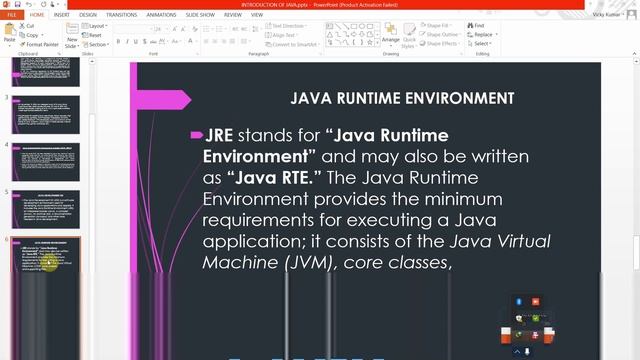Click the Repeat icon in Quick Access Toolbar
The image size is (640, 360).
click(43, 4)
